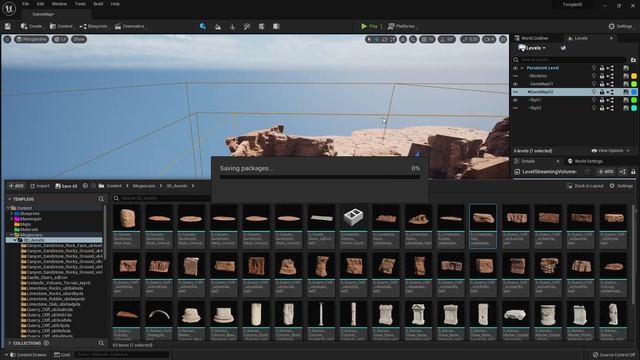Click the ADD button in Content Browser
The height and width of the screenshot is (360, 640).
coord(16,186)
